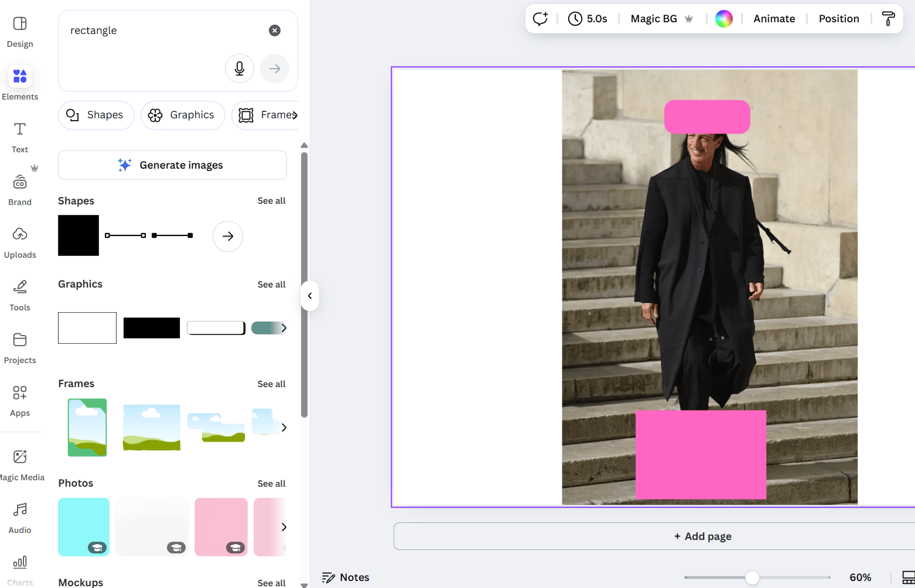Open the Position panel
This screenshot has width=915, height=588.
839,19
